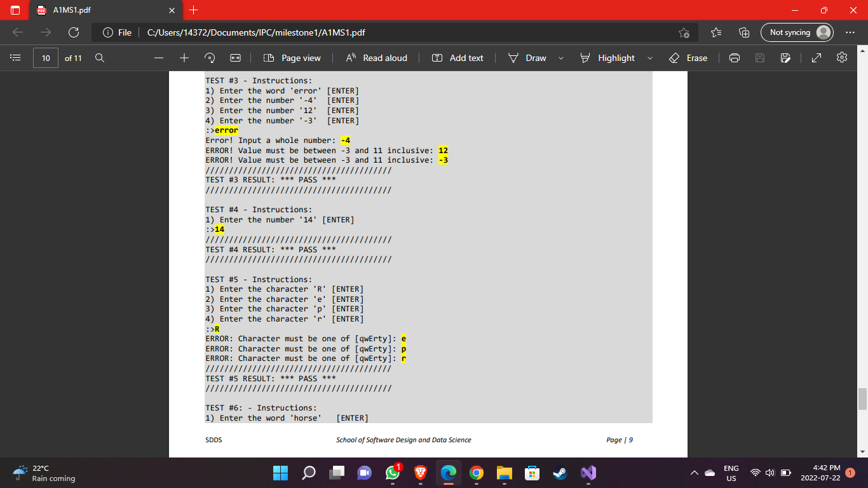Image resolution: width=868 pixels, height=488 pixels.
Task: Open the Windows Start menu
Action: [280, 473]
